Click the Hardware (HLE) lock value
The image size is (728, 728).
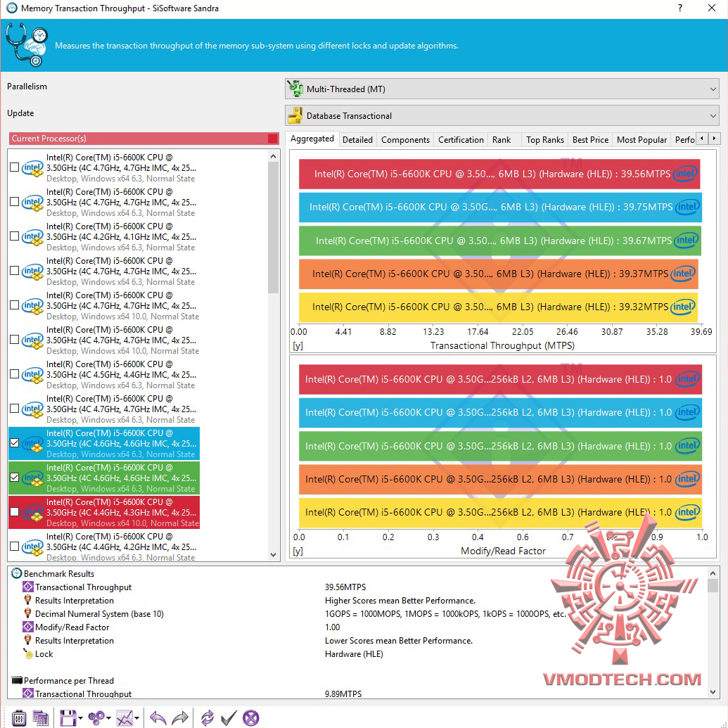click(354, 653)
